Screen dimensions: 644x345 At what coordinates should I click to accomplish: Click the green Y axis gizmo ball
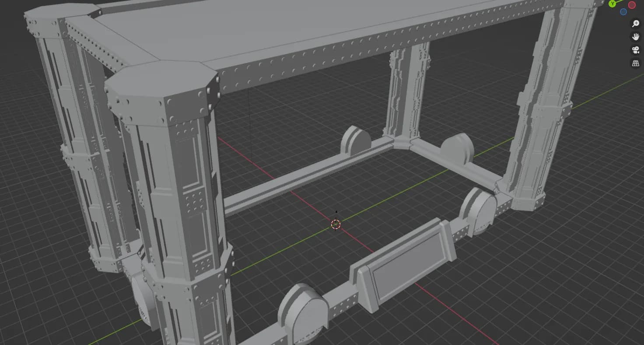coord(612,4)
